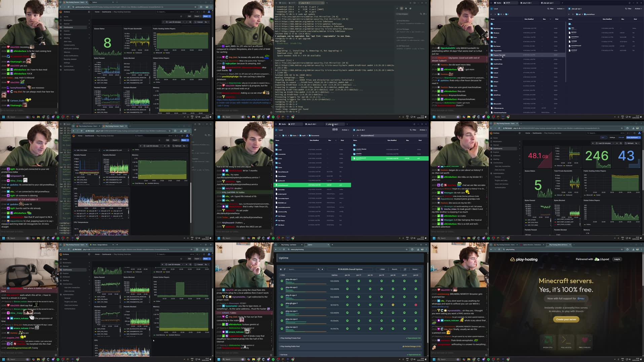The height and width of the screenshot is (362, 644).
Task: Open the Last 30 minutes time range dropdown
Action: click(x=175, y=22)
